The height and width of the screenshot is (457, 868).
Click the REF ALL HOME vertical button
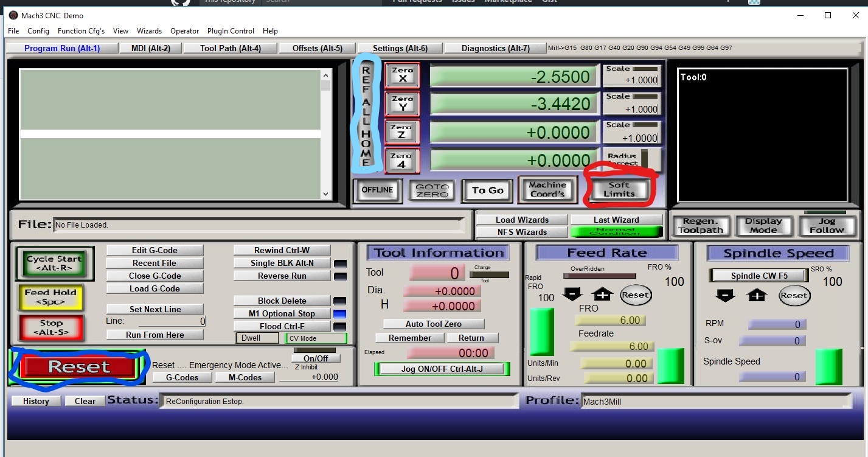366,116
